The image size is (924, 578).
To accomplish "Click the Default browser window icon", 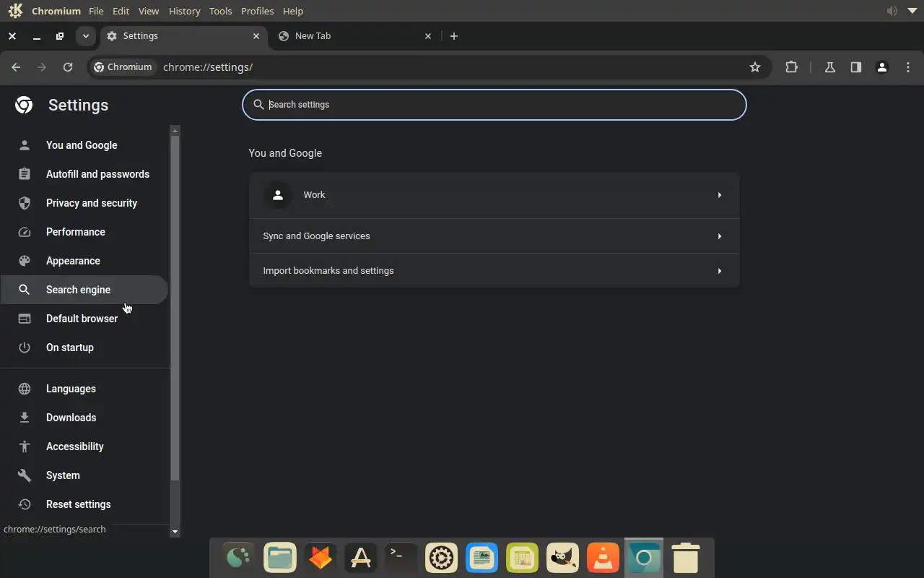I will tap(25, 319).
